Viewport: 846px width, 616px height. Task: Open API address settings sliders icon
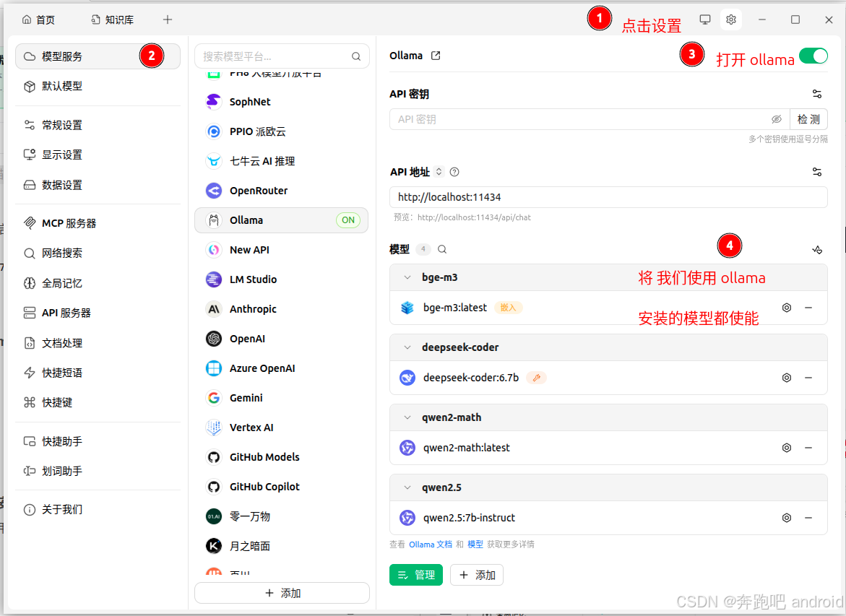817,172
